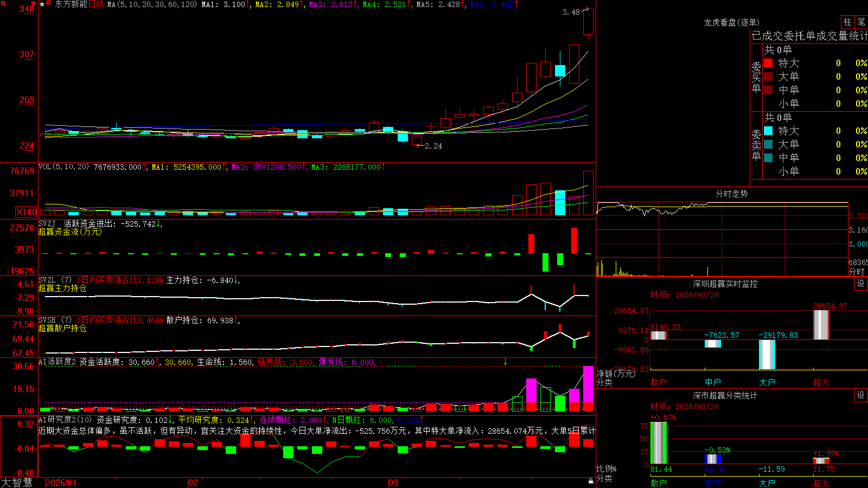Click the 超赢主力持仓 label
Viewport: 868px width, 488px height.
62,288
